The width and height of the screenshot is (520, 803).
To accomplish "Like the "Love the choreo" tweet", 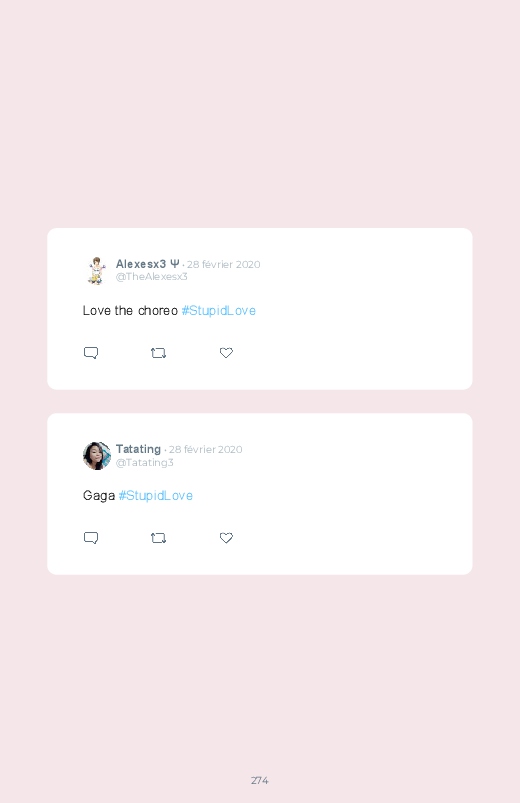I will click(x=226, y=353).
